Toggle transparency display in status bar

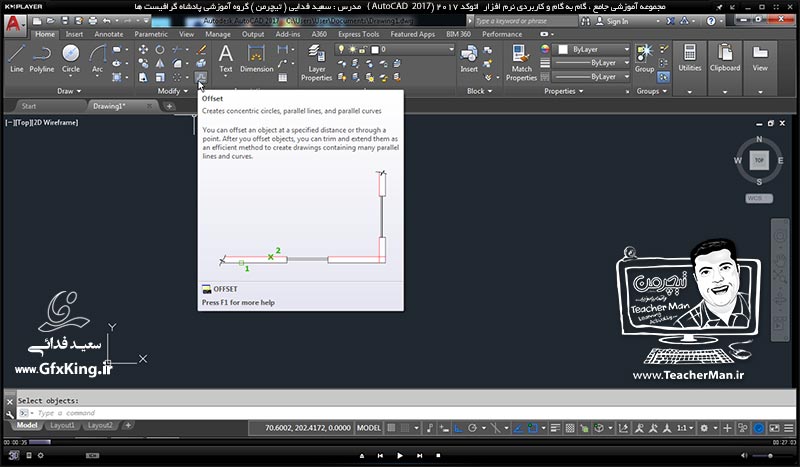[x=570, y=428]
